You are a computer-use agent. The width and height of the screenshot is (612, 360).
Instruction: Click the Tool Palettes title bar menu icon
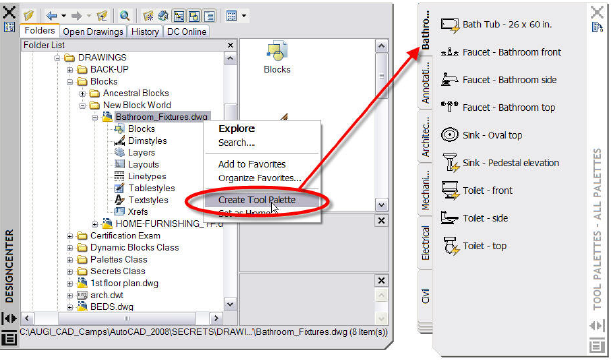[597, 27]
